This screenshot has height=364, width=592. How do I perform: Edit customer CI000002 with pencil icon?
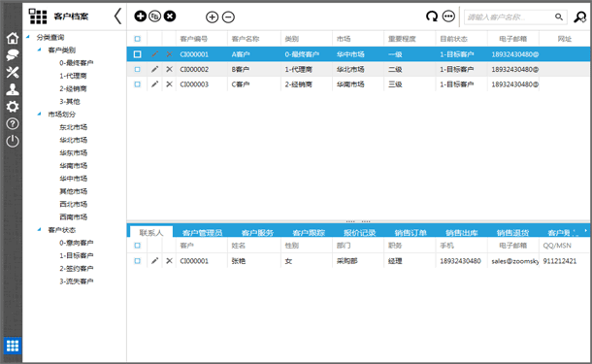155,69
